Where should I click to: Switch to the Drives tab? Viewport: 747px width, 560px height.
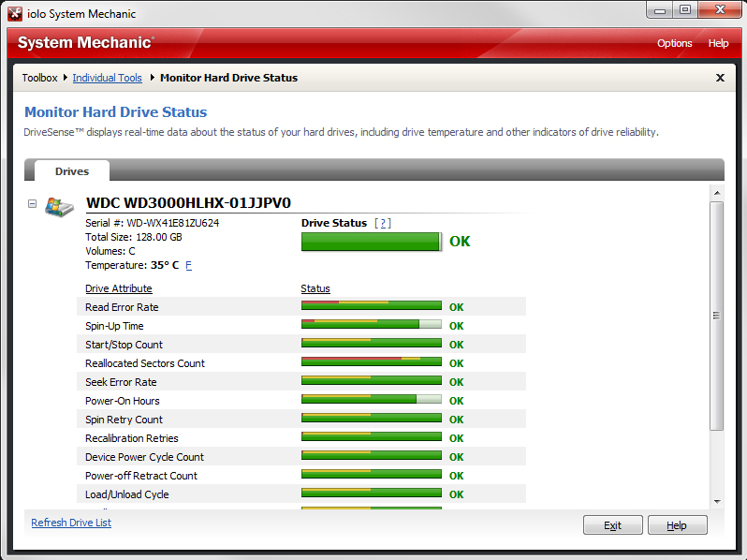pos(72,171)
